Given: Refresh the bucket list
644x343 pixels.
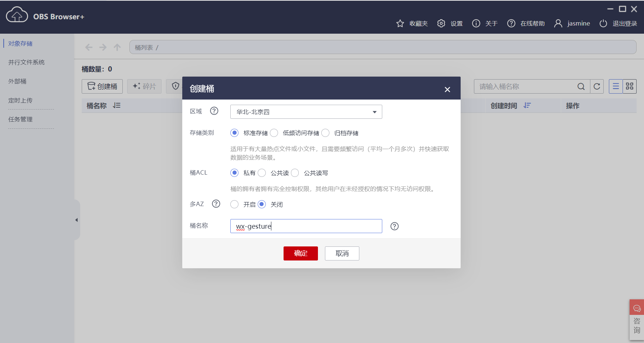Looking at the screenshot, I should point(597,86).
